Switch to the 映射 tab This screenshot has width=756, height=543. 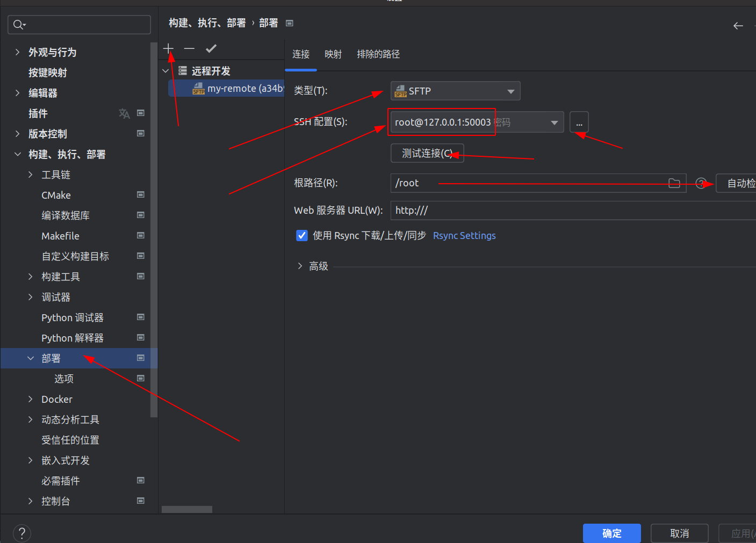pyautogui.click(x=333, y=54)
